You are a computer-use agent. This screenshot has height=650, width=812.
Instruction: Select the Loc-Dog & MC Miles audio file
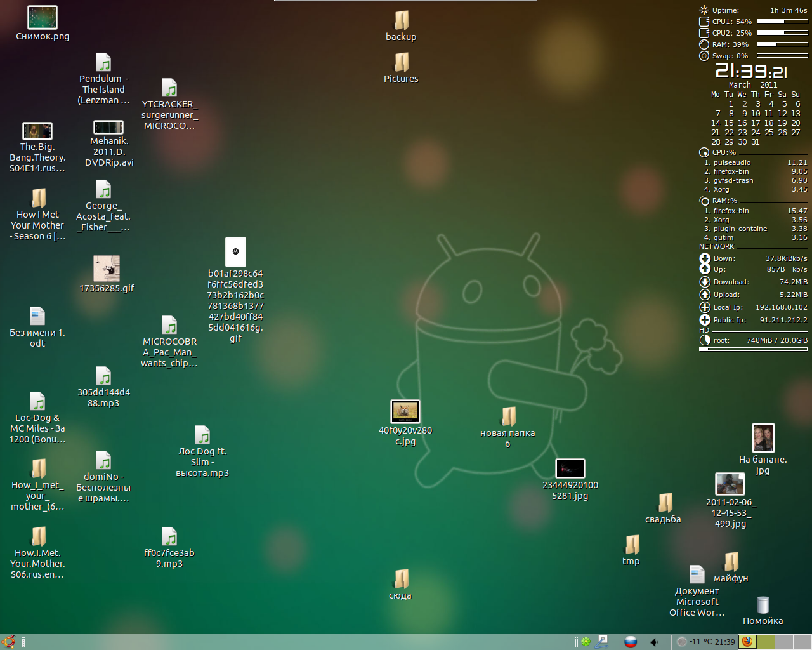(x=37, y=418)
